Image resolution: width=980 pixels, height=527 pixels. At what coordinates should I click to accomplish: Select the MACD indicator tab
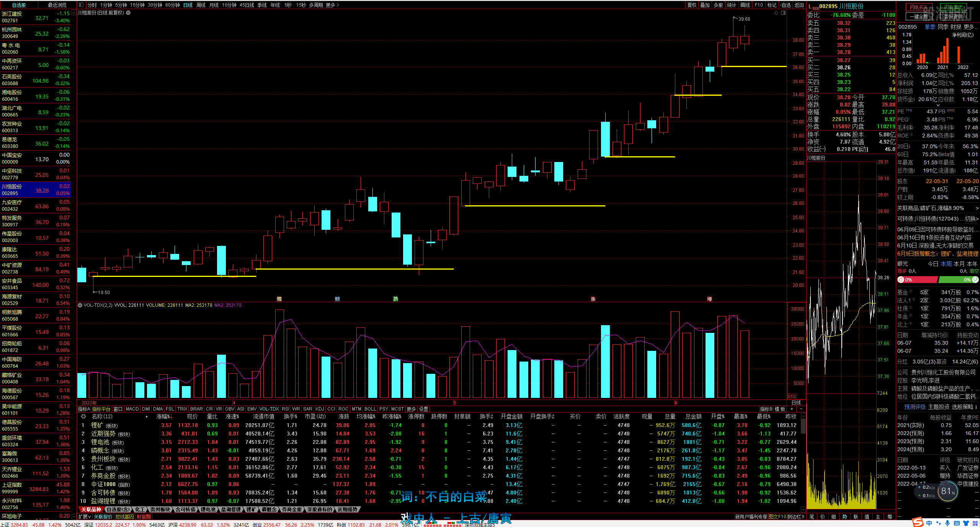(132, 409)
